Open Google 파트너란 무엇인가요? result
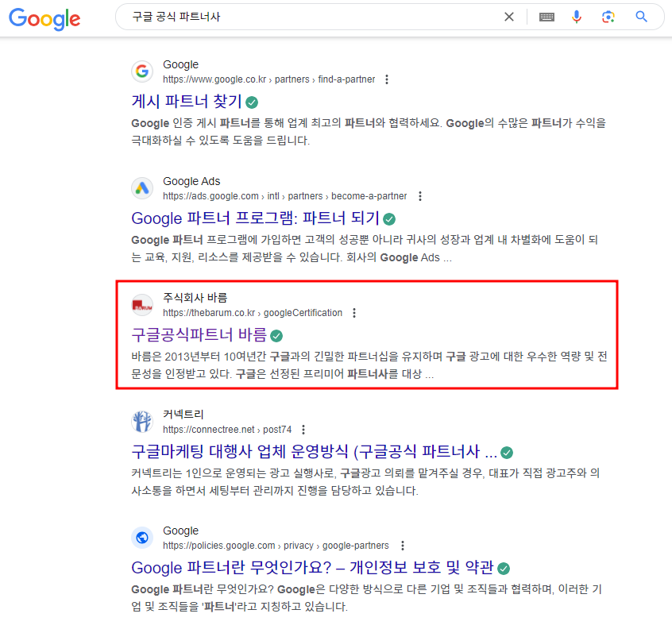The width and height of the screenshot is (672, 629). (x=312, y=568)
